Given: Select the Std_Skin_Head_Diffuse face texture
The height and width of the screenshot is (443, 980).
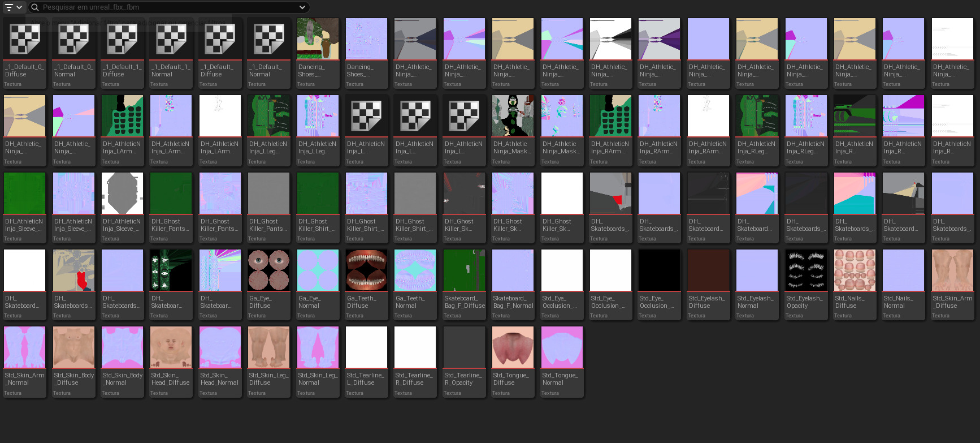Looking at the screenshot, I should [171, 362].
